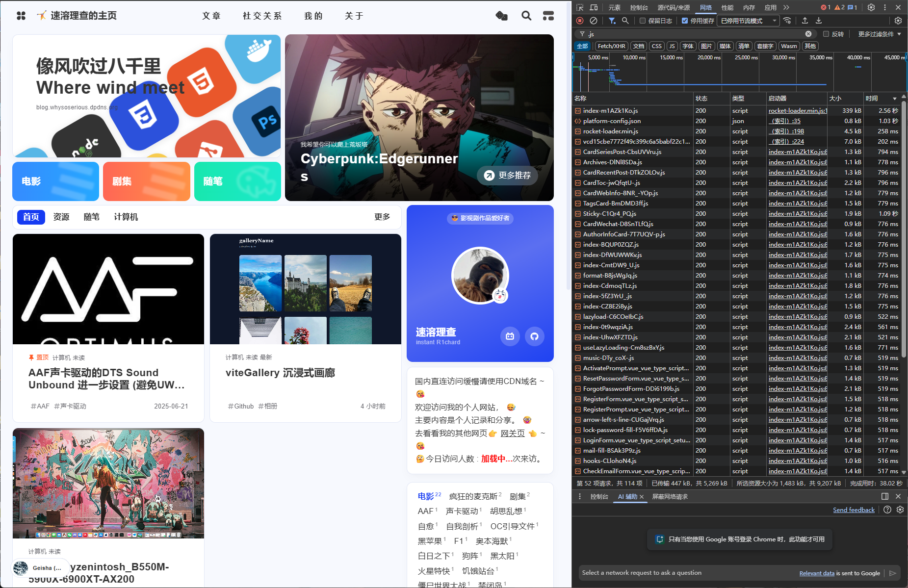Click the GitHub icon on profile card

pos(534,336)
